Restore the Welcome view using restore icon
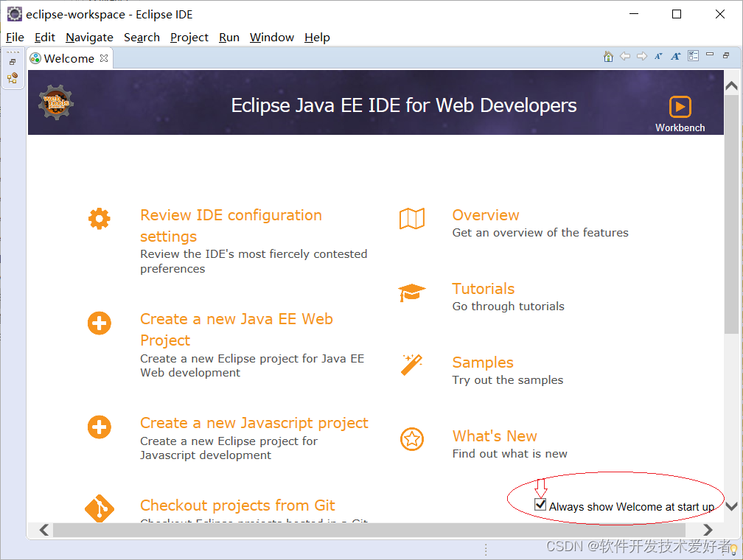 pyautogui.click(x=726, y=55)
